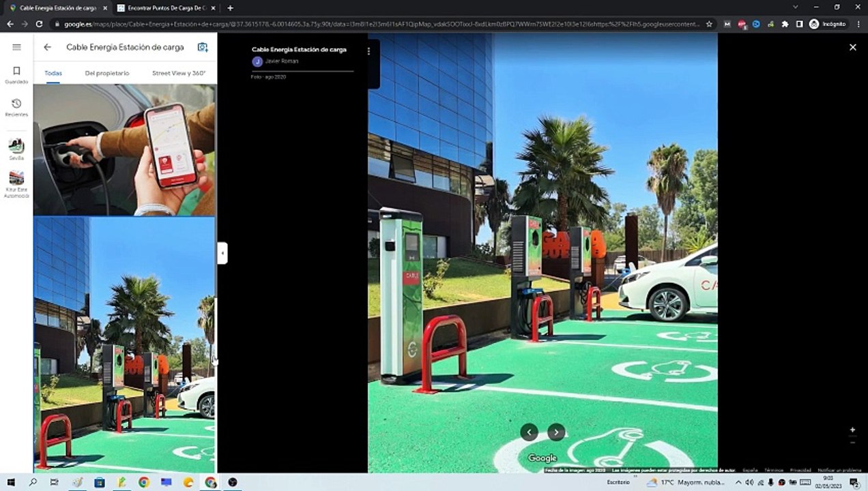Zoom in on the photo with plus
Screen dimensions: 868x491
click(852, 430)
